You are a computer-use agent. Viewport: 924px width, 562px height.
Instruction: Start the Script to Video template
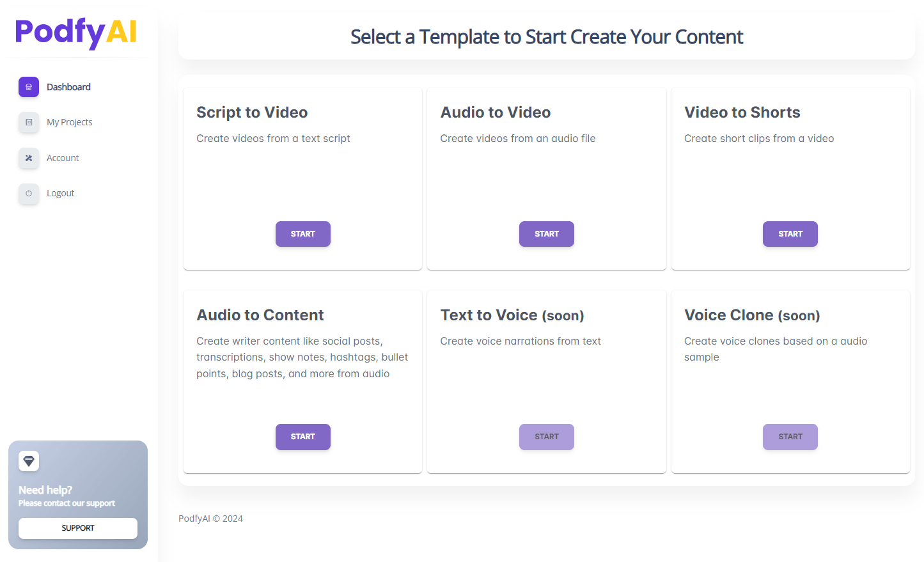[x=302, y=234]
